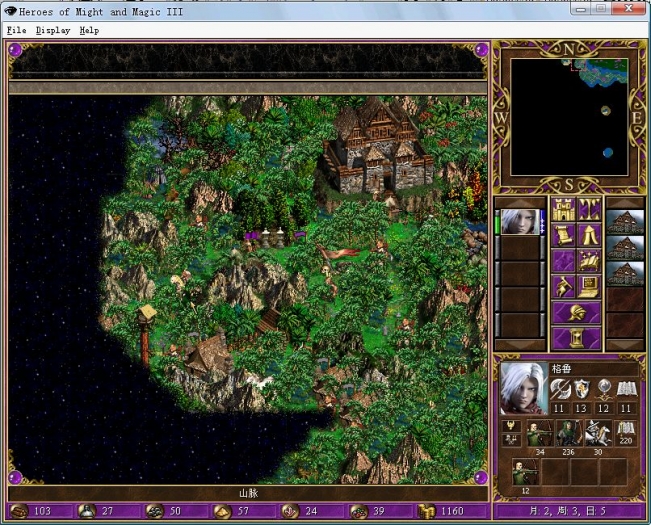Toggle the underground/surface view button
651x525 pixels.
tap(589, 210)
